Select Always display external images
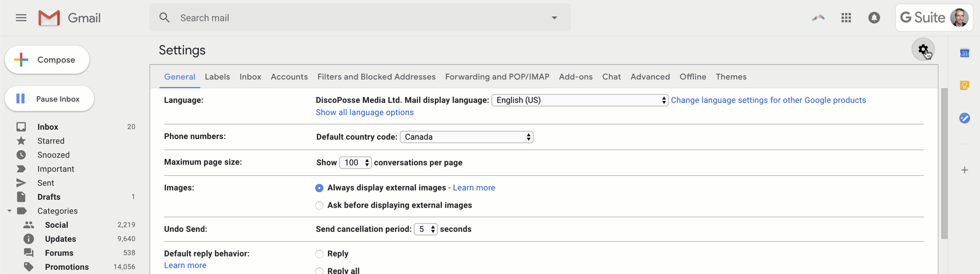Image resolution: width=980 pixels, height=274 pixels. 319,188
